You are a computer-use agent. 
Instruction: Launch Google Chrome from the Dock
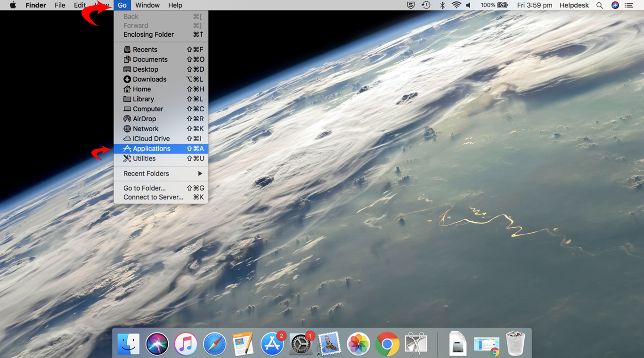[x=387, y=343]
